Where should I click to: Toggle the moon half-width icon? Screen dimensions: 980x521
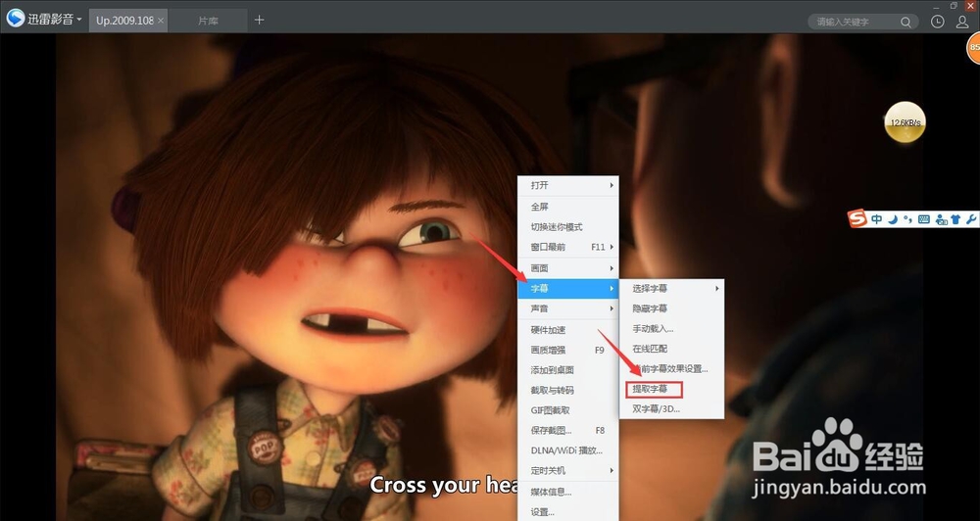894,219
